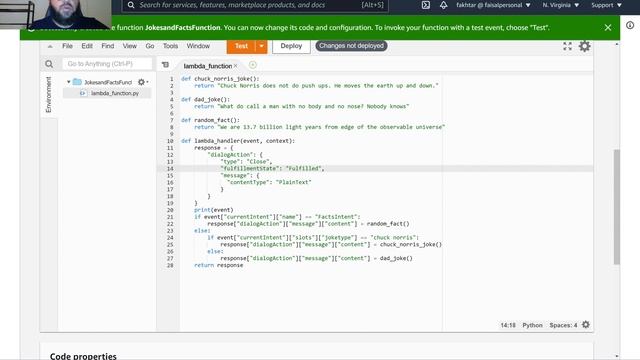The width and height of the screenshot is (640, 360).
Task: Collapse the JokesandFactsFunction folder tree
Action: [69, 82]
